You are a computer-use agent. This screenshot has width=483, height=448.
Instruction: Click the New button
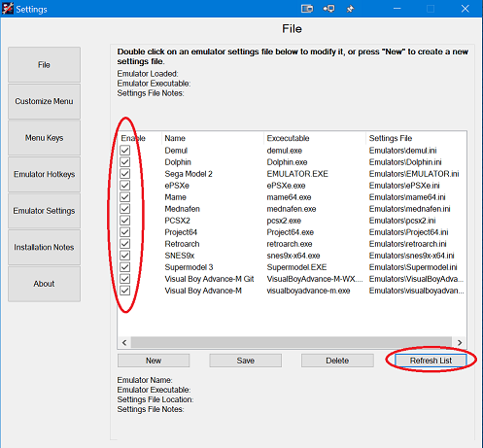[154, 361]
